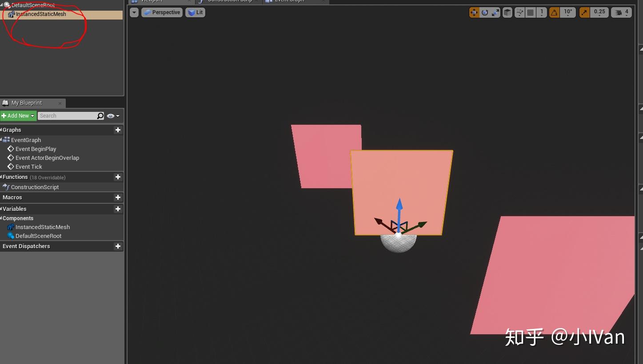Open the grid snap size dropdown showing 1
The height and width of the screenshot is (364, 643).
pos(542,12)
